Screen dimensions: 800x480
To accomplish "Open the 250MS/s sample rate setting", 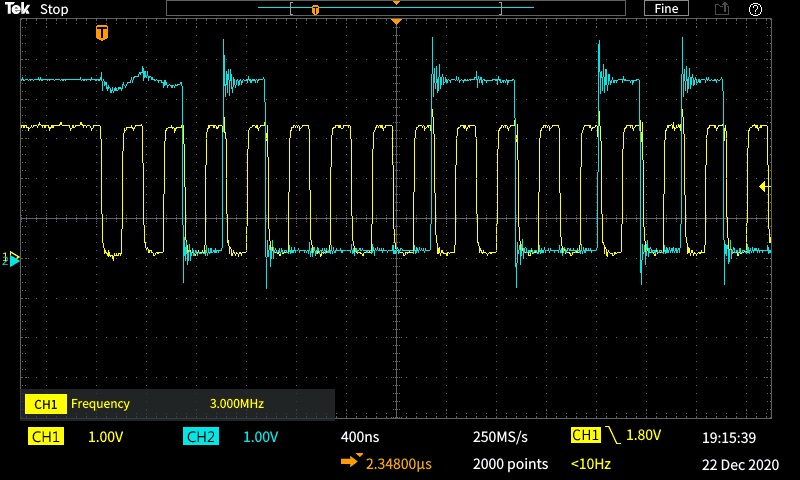I will pyautogui.click(x=500, y=437).
